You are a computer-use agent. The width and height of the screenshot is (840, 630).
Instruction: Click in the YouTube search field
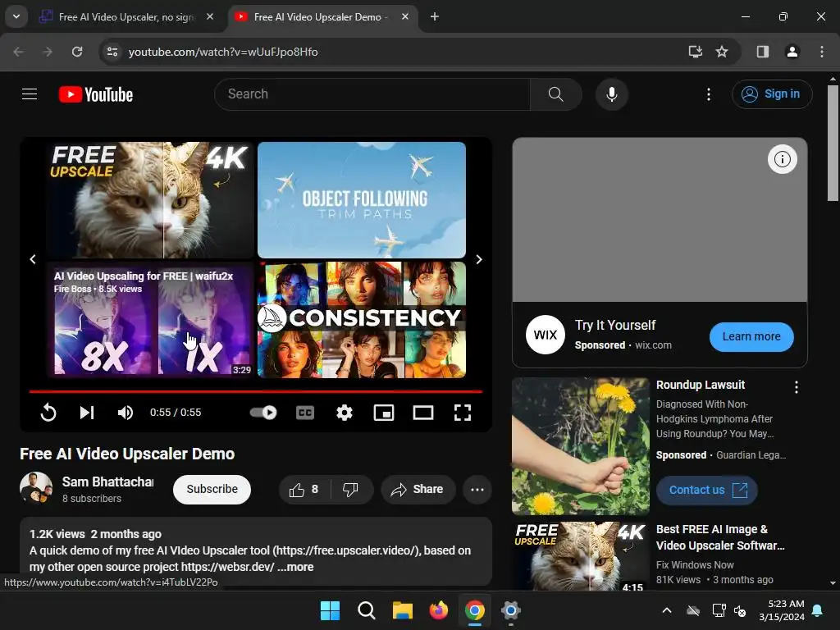point(372,94)
